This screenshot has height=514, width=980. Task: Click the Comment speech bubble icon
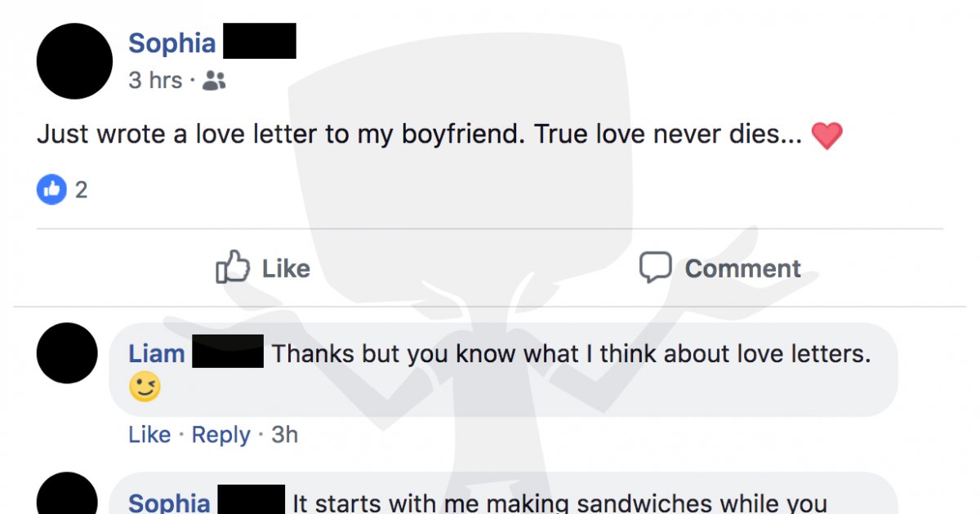coord(655,268)
